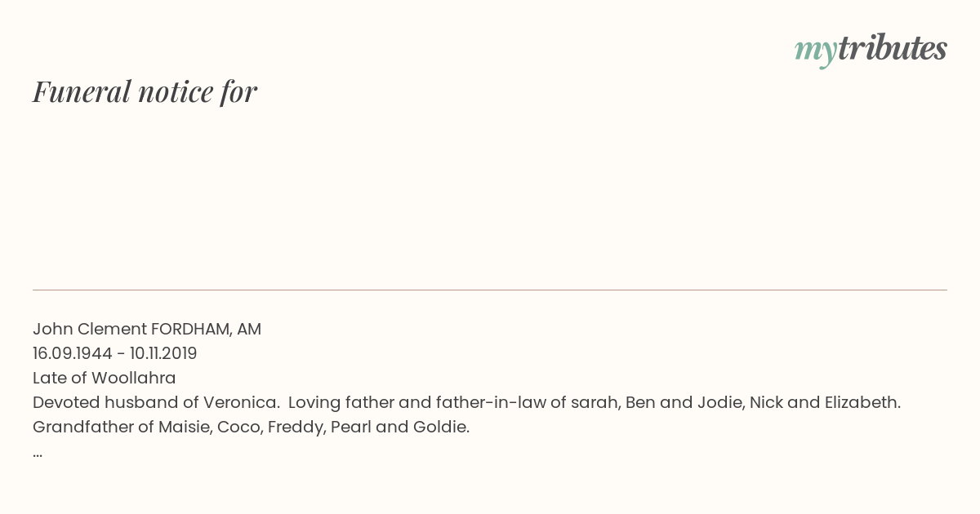Click the 'Late of Woollahra' line
The height and width of the screenshot is (514, 980).
click(x=105, y=378)
